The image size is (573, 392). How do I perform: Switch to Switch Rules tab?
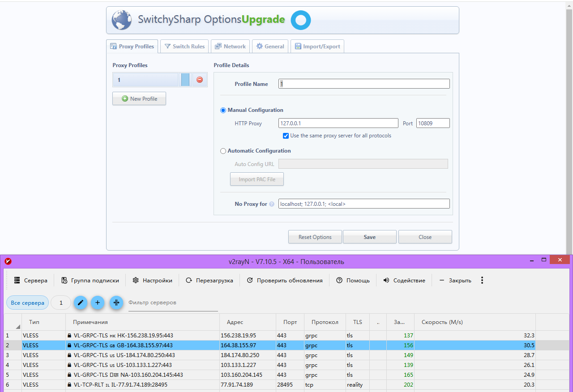click(184, 47)
